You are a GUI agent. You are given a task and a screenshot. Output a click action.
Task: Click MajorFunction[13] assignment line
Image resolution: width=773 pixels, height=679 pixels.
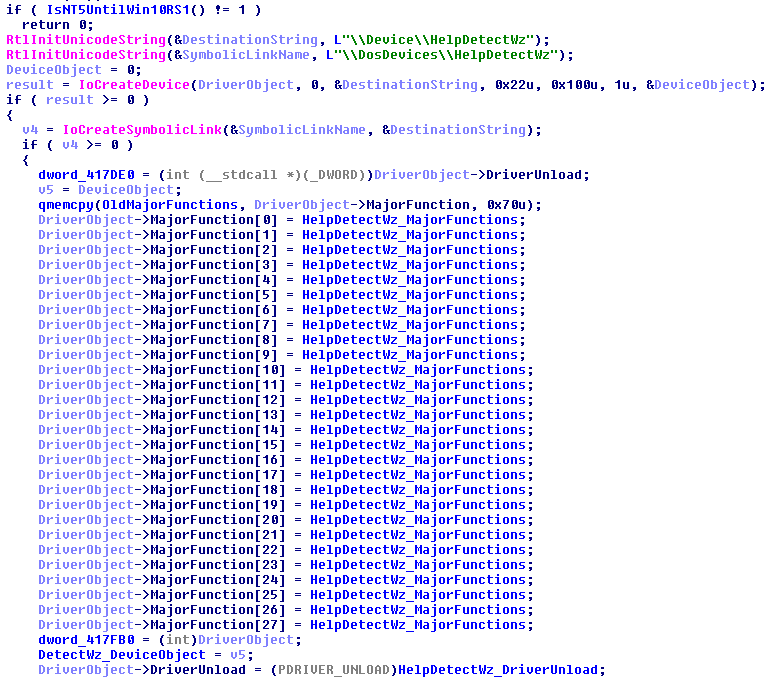pyautogui.click(x=286, y=415)
